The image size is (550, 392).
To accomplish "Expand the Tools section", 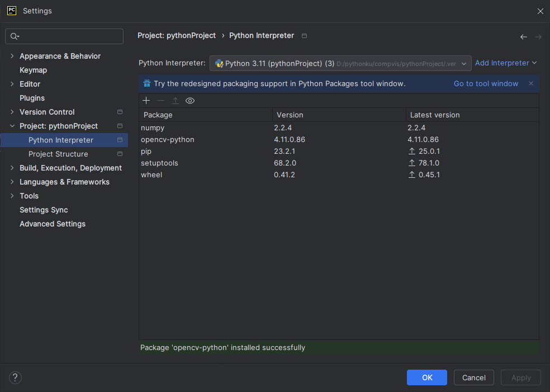I will (x=12, y=196).
